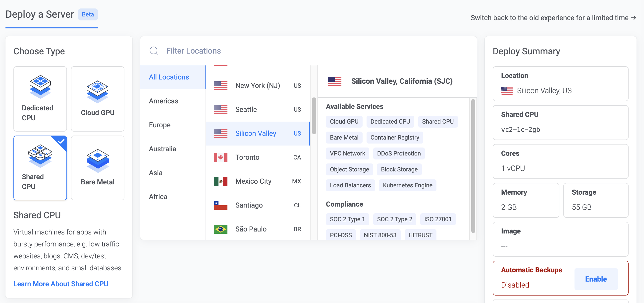
Task: Filter locations by Asia
Action: tap(173, 173)
